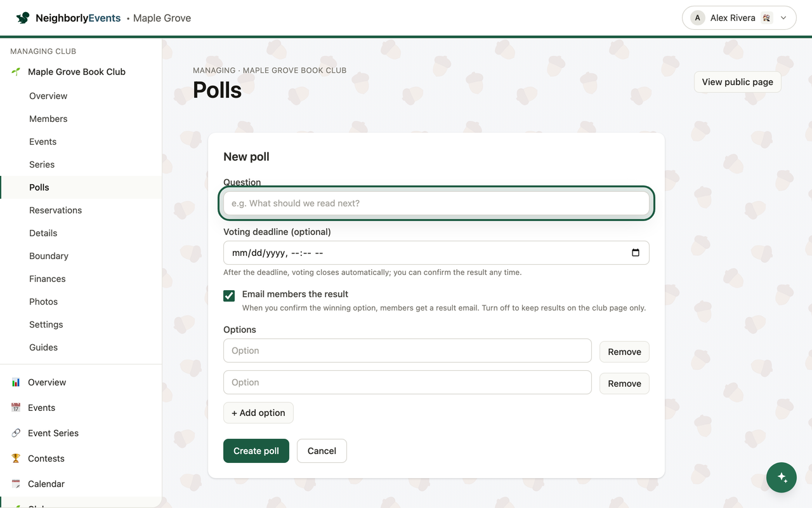This screenshot has width=812, height=508.
Task: Click the Alex Rivera avatar badge
Action: click(698, 18)
